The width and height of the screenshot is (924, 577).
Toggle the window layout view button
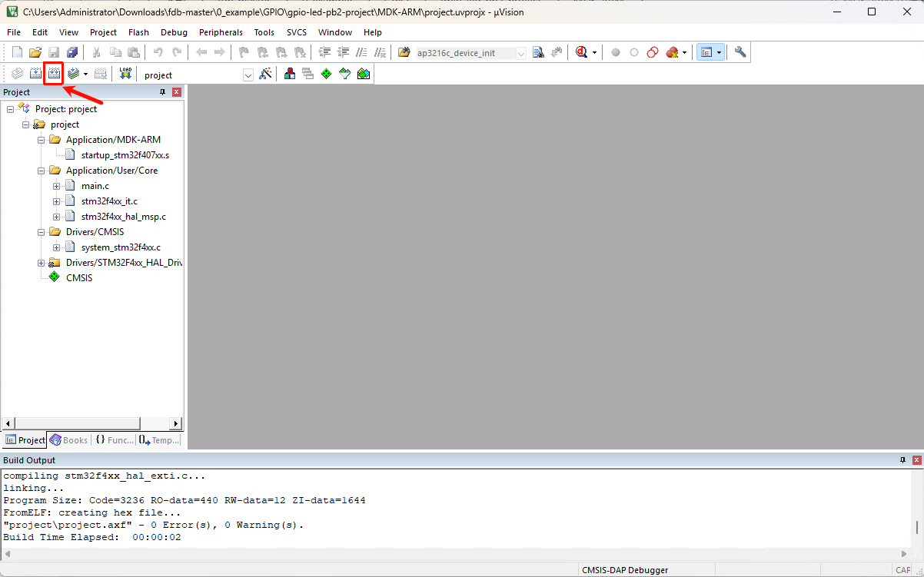pos(706,52)
